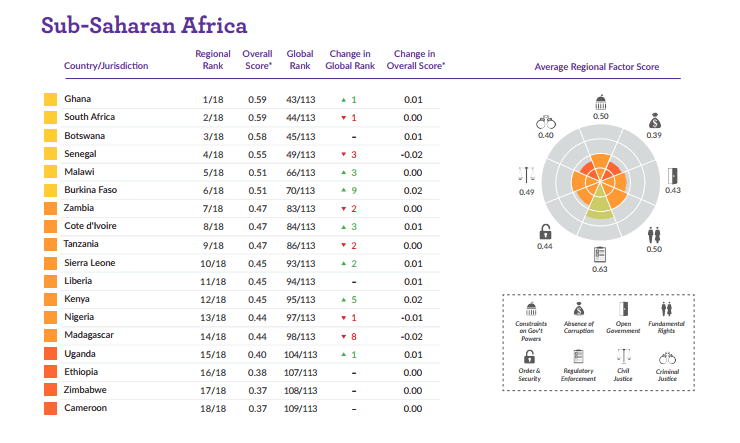Select the Ghana country name

[78, 100]
